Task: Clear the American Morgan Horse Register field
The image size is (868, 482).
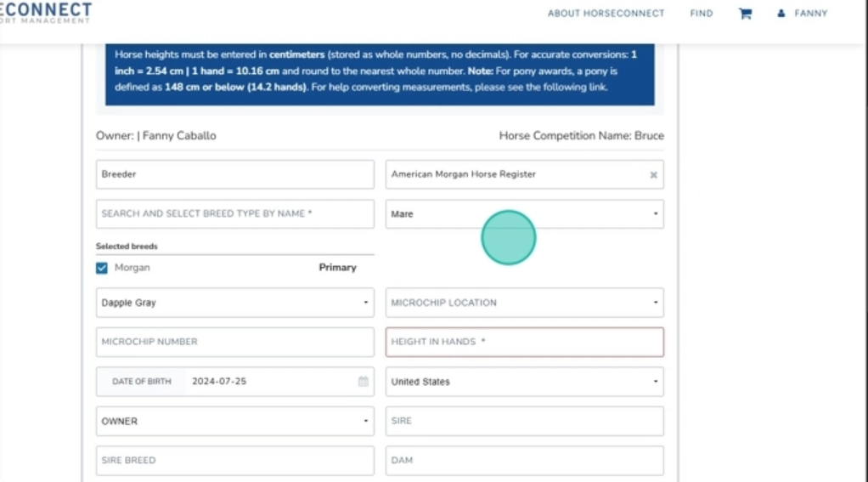Action: [x=653, y=175]
